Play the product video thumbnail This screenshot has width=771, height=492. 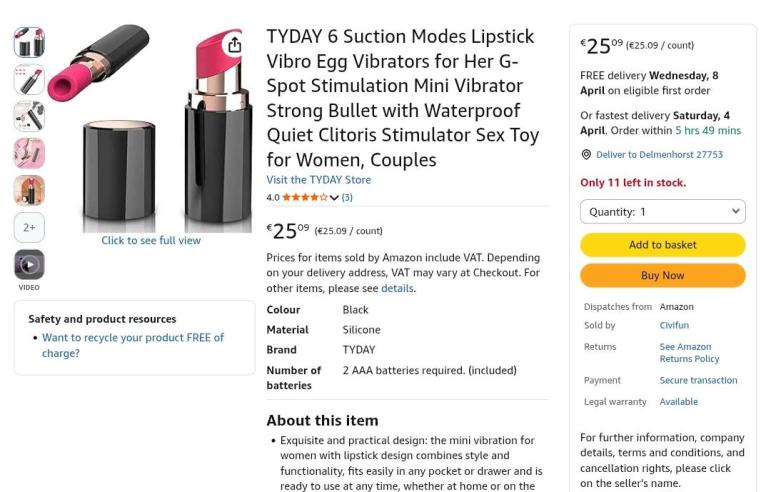pos(29,264)
